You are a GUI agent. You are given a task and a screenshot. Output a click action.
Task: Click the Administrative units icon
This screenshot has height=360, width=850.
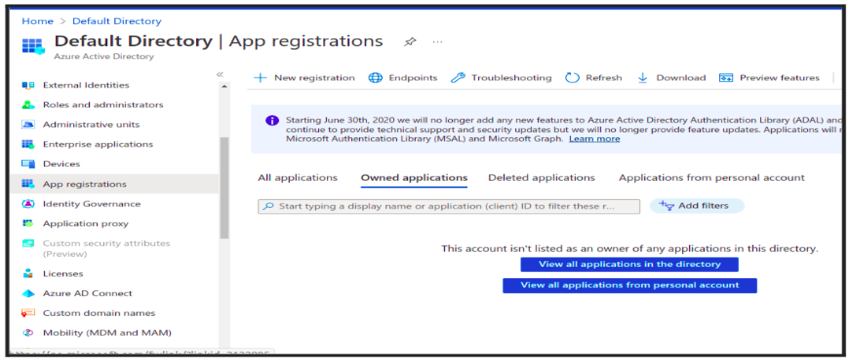tap(28, 125)
